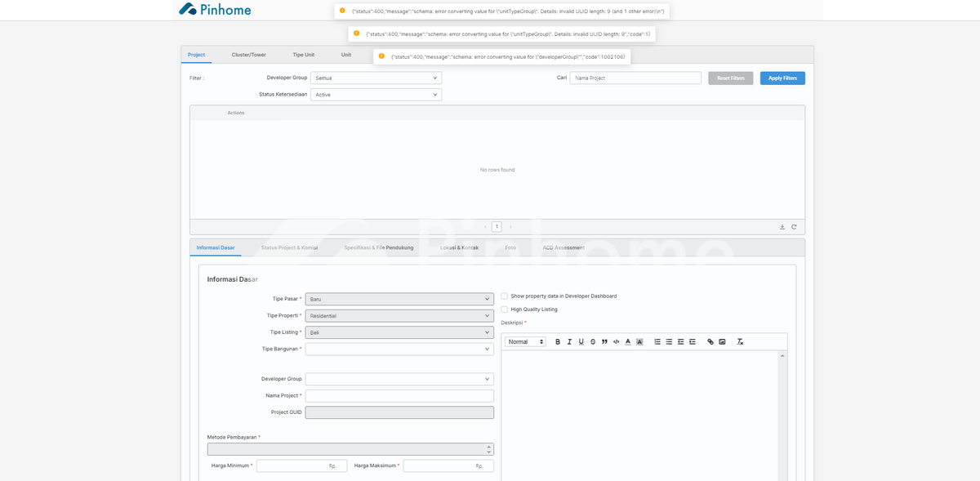Insert an image in the description editor
The width and height of the screenshot is (980, 481).
coord(722,341)
